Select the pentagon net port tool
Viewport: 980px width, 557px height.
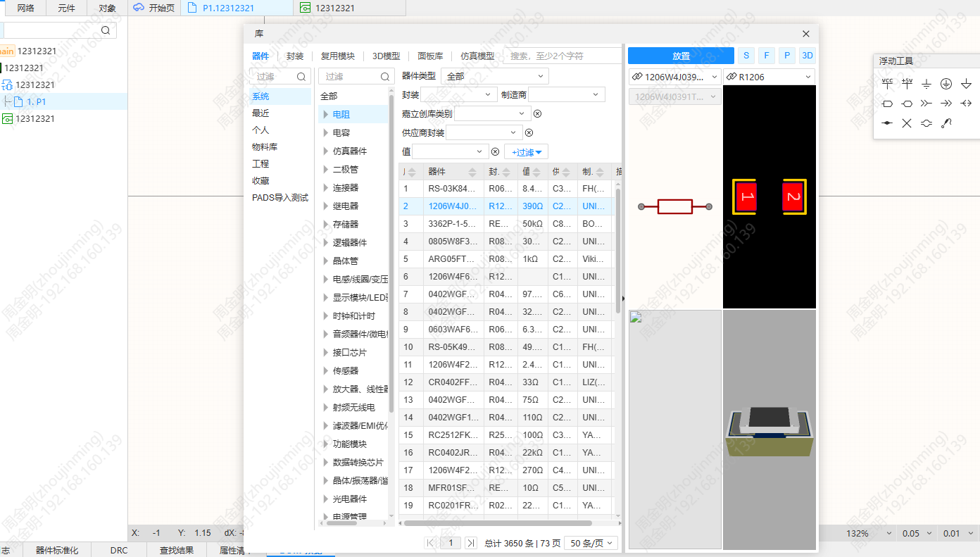887,104
